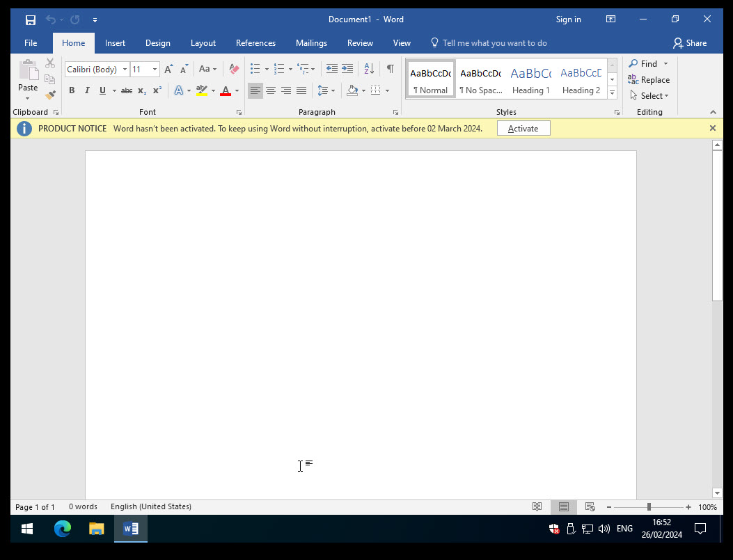The width and height of the screenshot is (733, 560).
Task: Click the Sort paragraph icon
Action: click(369, 69)
